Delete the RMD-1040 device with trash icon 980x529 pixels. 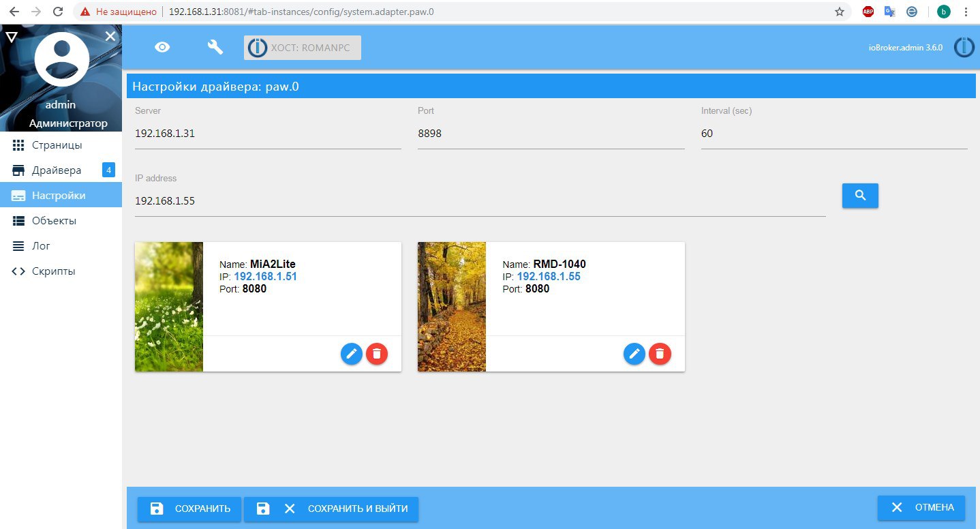(660, 354)
